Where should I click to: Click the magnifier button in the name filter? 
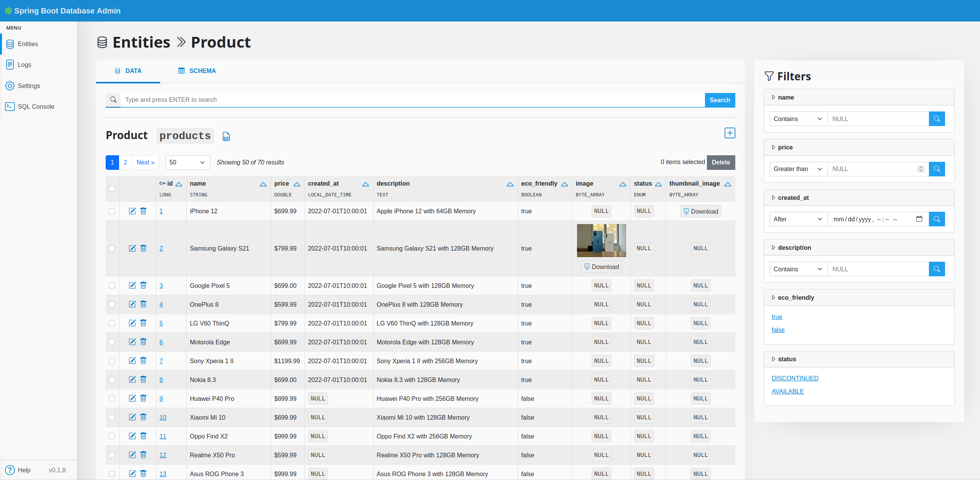(937, 119)
